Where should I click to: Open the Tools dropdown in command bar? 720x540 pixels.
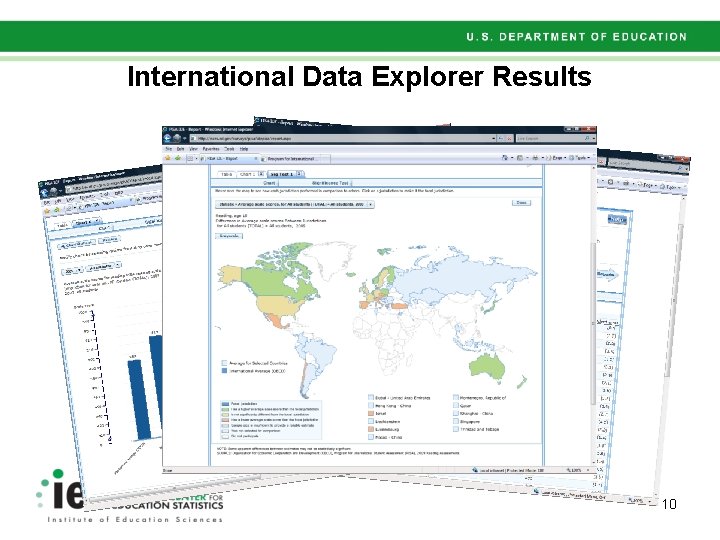[x=580, y=158]
